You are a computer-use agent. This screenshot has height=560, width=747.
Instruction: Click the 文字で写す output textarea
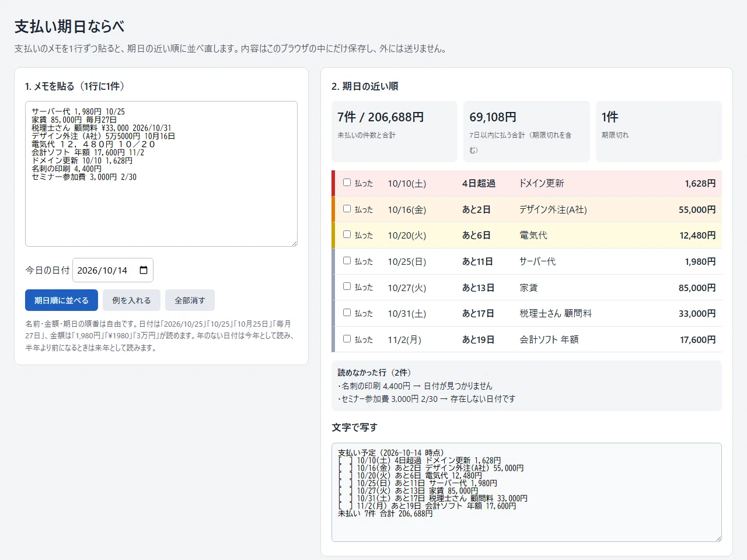coord(526,492)
